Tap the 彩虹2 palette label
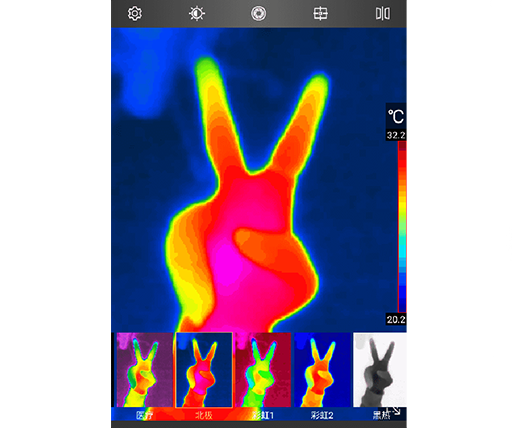Screen dimensions: 512x429 (x=322, y=415)
